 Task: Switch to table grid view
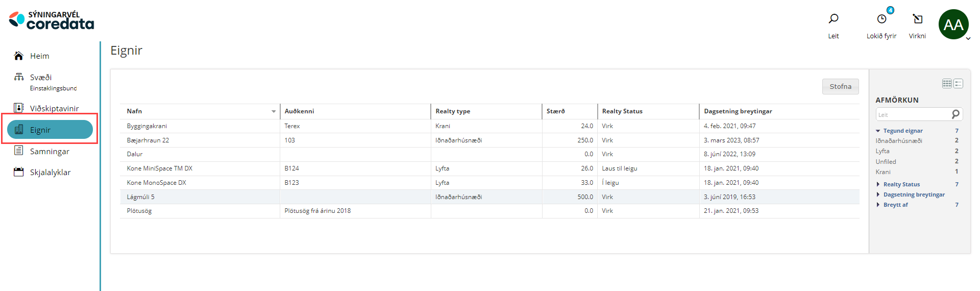[x=946, y=84]
